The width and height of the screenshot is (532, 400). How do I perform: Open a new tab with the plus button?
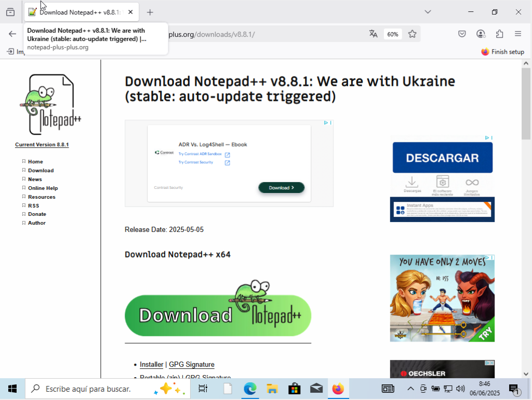(x=150, y=12)
